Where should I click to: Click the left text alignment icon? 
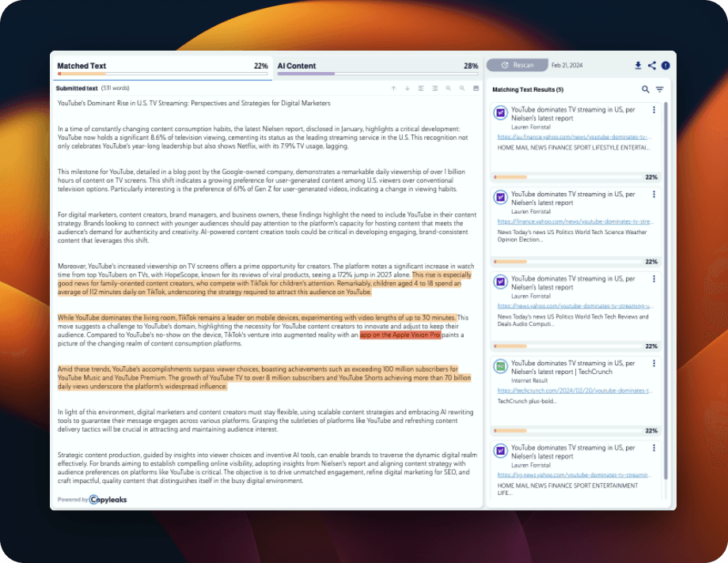pos(421,89)
